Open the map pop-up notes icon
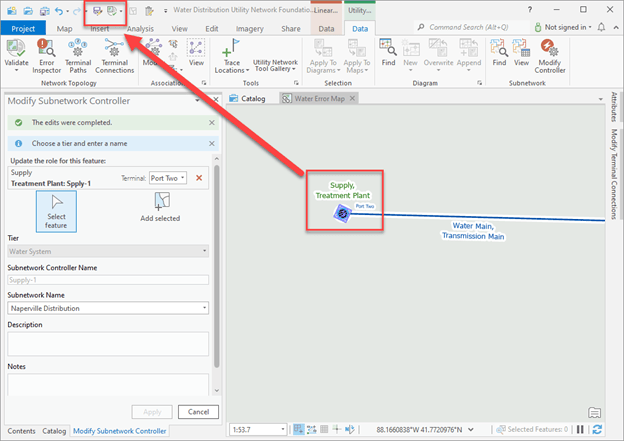 594,413
